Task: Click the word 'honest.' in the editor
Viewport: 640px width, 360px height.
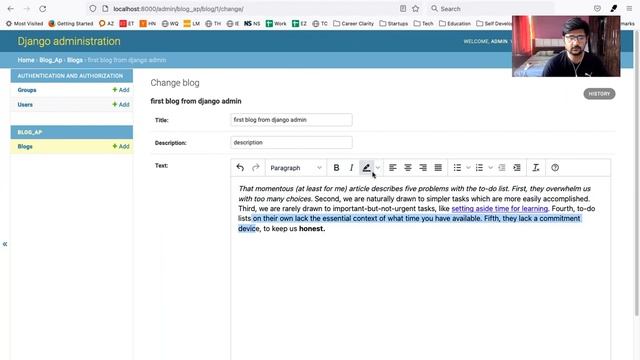Action: (312, 229)
